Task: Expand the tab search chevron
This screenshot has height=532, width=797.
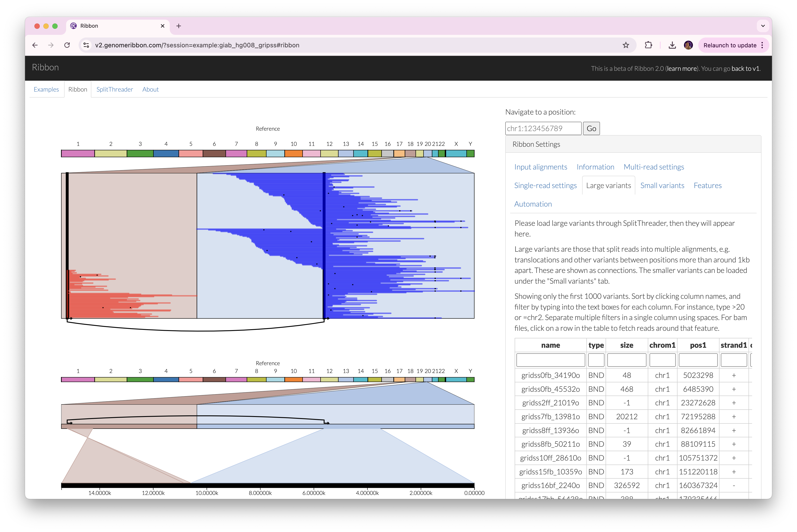Action: 763,26
